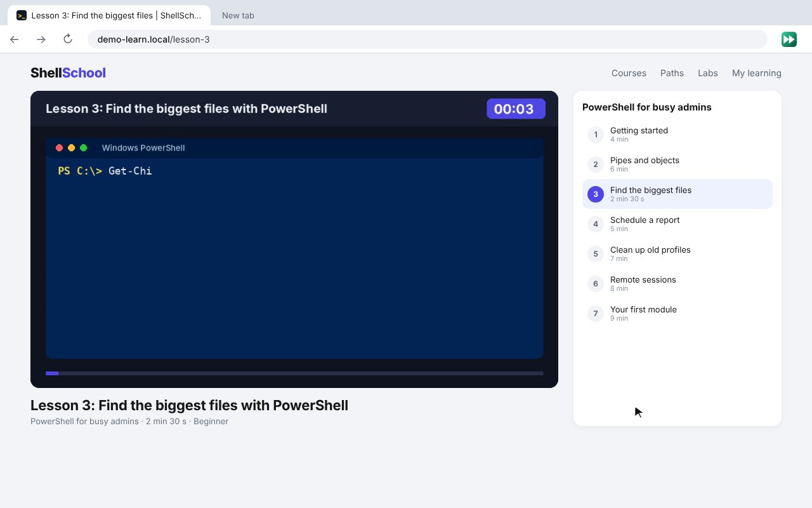Click the green fast-forward extension icon
The height and width of the screenshot is (508, 812).
(789, 39)
